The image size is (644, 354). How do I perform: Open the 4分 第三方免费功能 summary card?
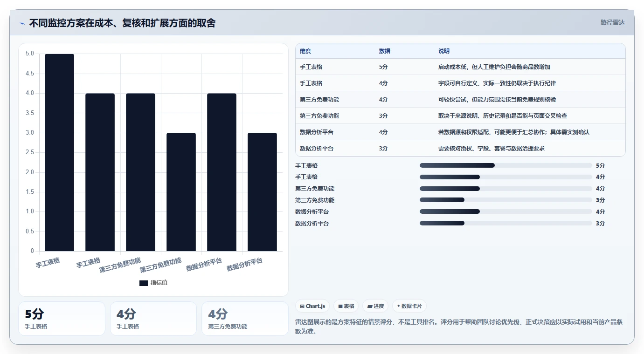pyautogui.click(x=245, y=319)
